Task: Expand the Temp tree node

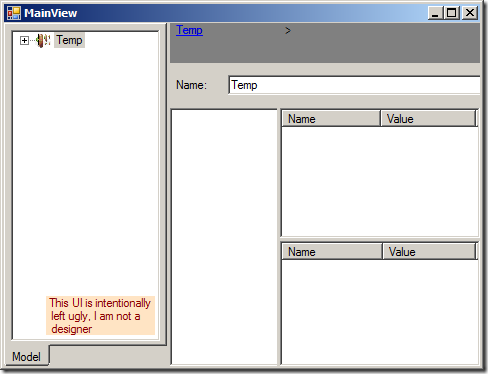Action: click(24, 41)
